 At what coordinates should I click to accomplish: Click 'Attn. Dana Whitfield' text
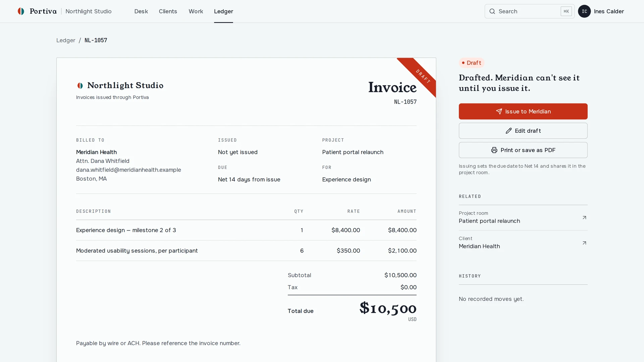103,161
